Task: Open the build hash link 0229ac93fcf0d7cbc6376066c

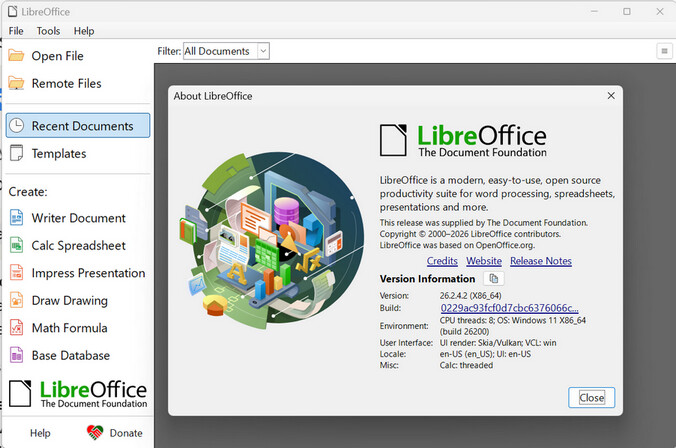Action: tap(509, 308)
